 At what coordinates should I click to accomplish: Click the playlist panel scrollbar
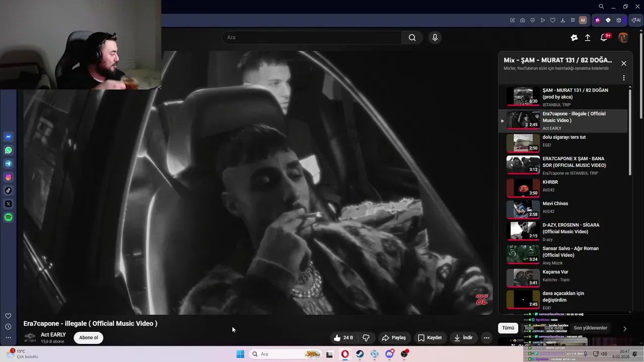tap(630, 132)
